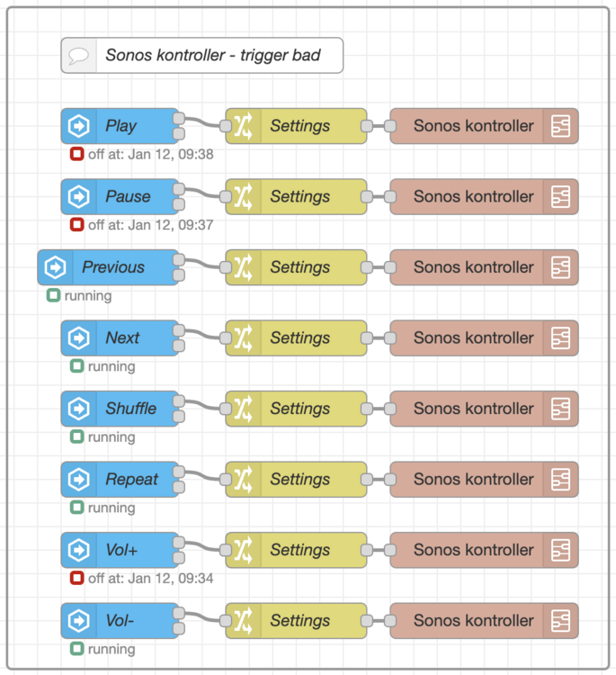Click the arrow icon on the Previous node

tap(56, 267)
